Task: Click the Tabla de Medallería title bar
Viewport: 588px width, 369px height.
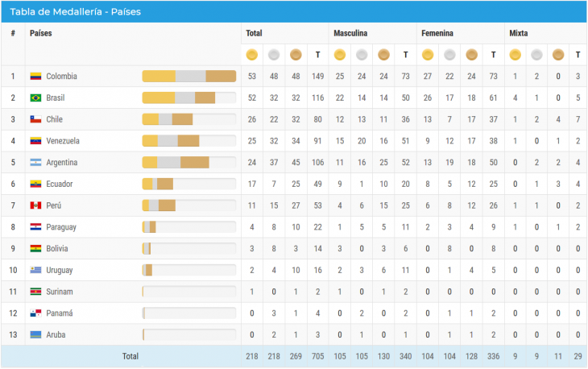Action: (x=293, y=11)
